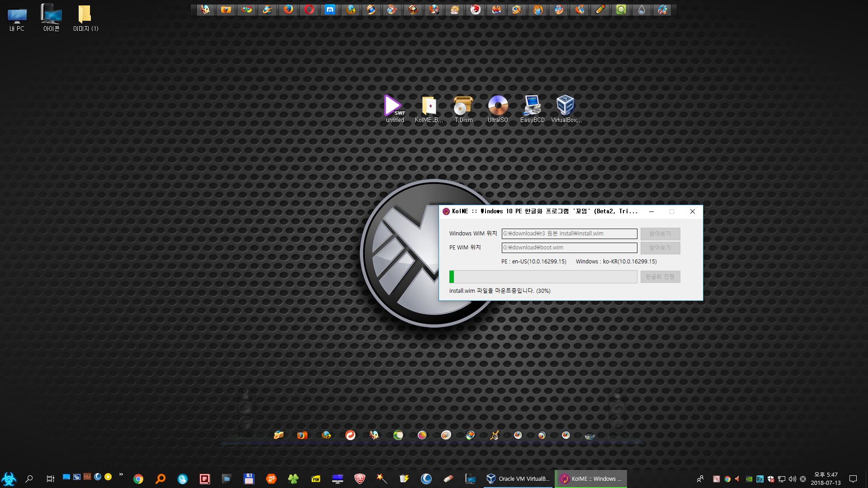This screenshot has height=488, width=868.
Task: Click the green magnifier icon in top dock
Action: pos(621,9)
